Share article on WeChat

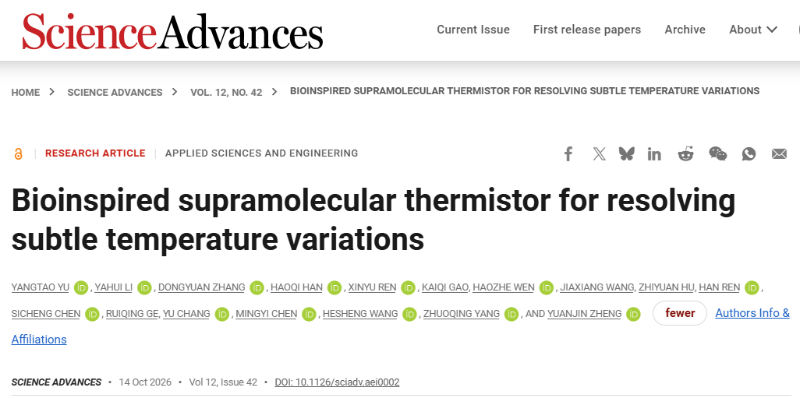(x=718, y=154)
